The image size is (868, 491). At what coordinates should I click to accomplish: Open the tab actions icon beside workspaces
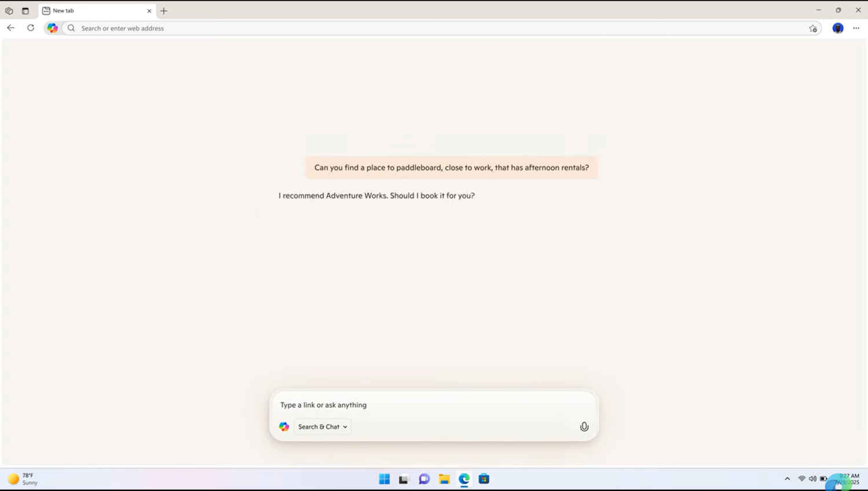(25, 10)
